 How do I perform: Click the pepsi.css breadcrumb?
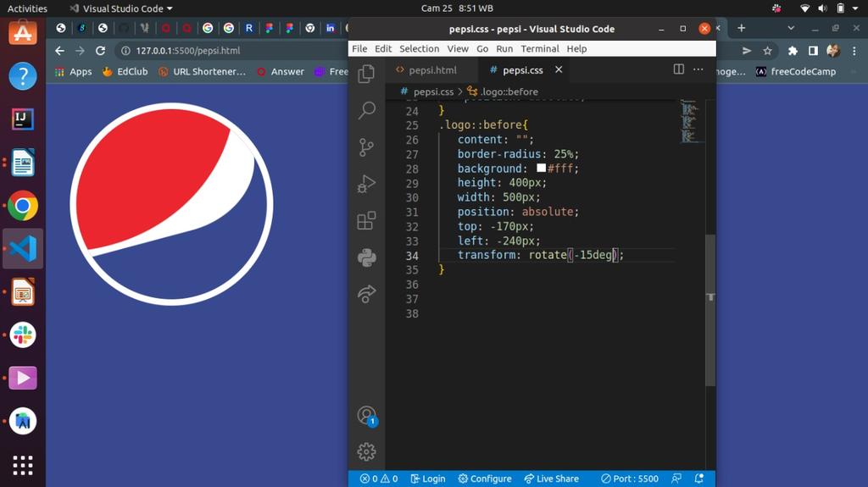[433, 91]
